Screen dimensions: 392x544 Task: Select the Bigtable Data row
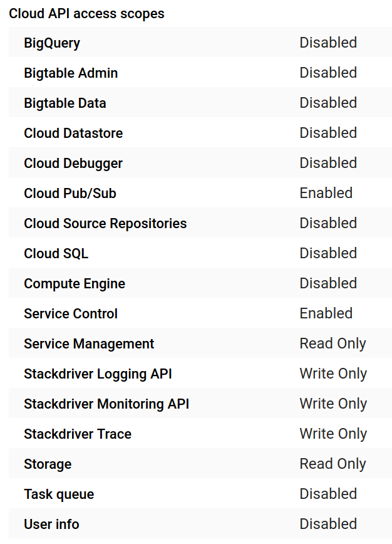[200, 103]
